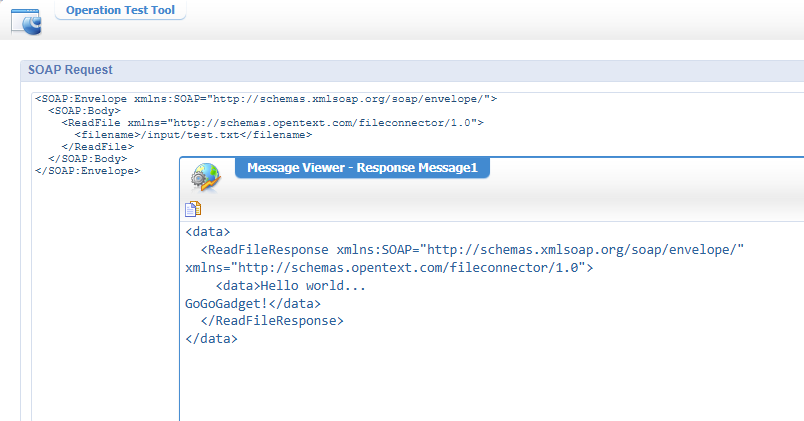The height and width of the screenshot is (421, 804).
Task: Click the Message Viewer globe gear icon
Action: 205,177
